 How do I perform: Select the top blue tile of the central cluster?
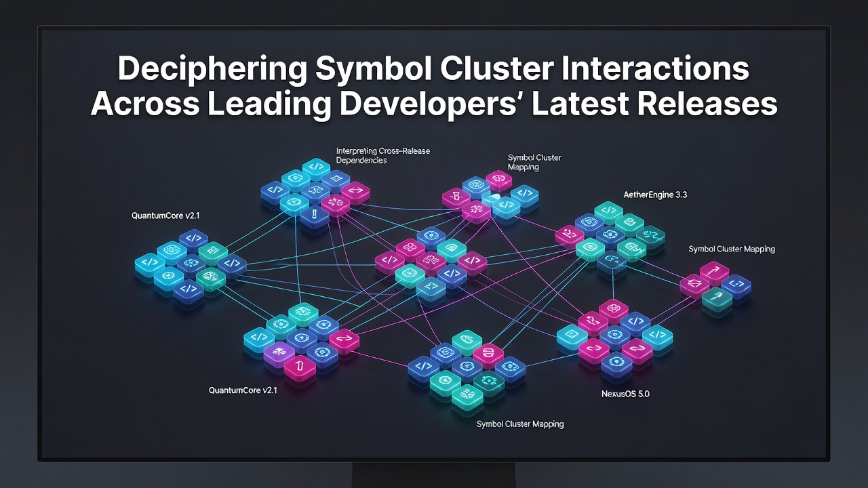pos(431,237)
